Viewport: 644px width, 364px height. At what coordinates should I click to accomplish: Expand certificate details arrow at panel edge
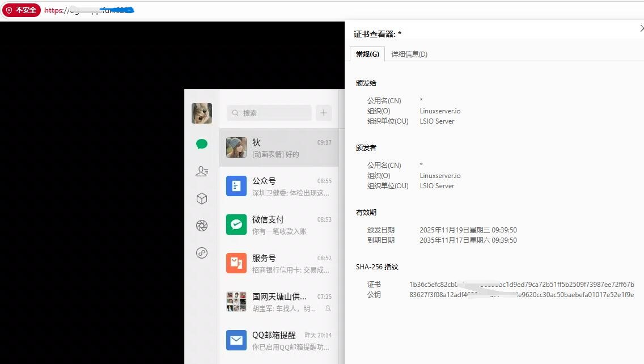(642, 27)
